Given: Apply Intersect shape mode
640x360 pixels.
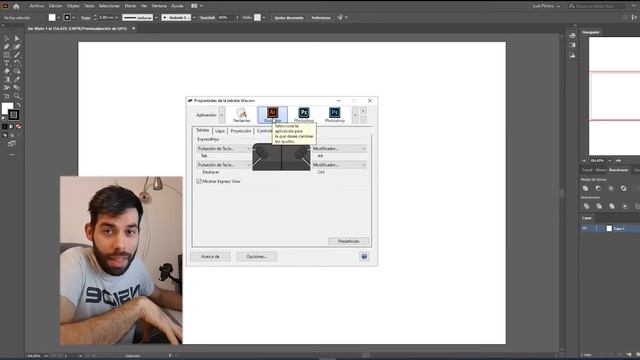Looking at the screenshot, I should (611, 188).
